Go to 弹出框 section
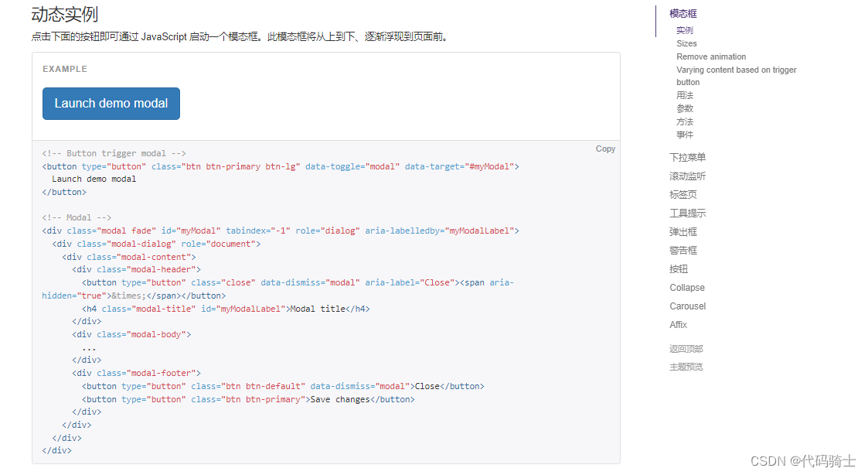The height and width of the screenshot is (475, 868). pos(682,232)
